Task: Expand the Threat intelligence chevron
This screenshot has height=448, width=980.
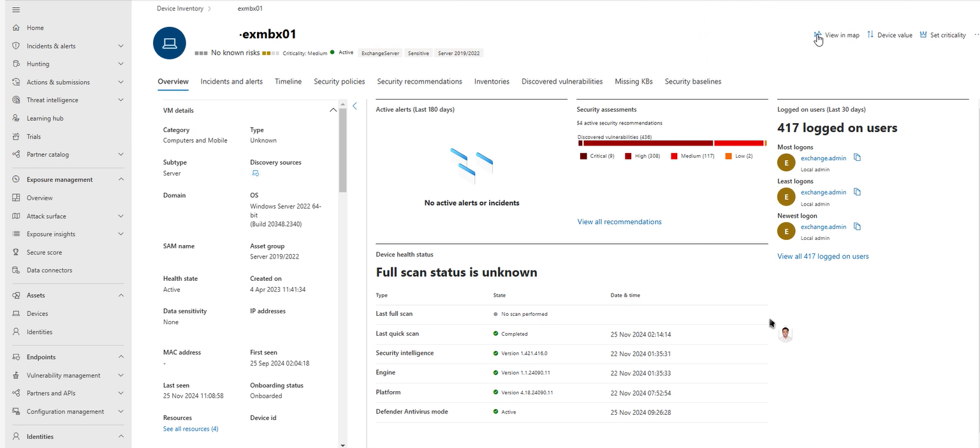Action: click(121, 100)
